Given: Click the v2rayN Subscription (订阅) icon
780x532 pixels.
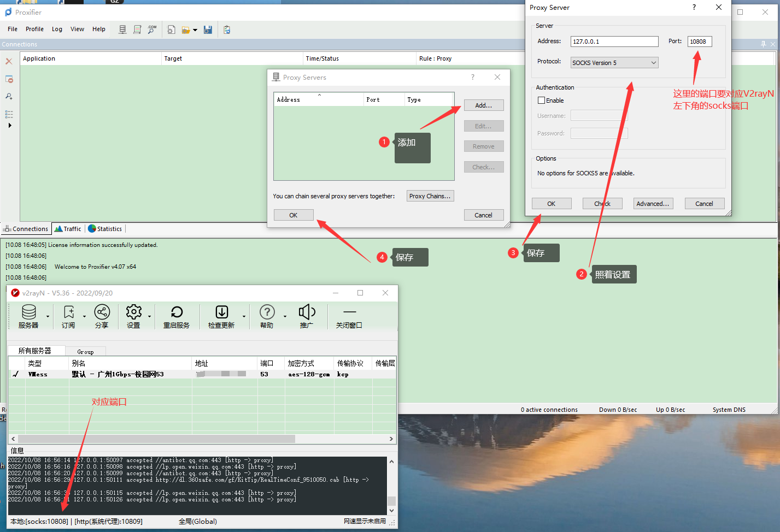Looking at the screenshot, I should 68,316.
